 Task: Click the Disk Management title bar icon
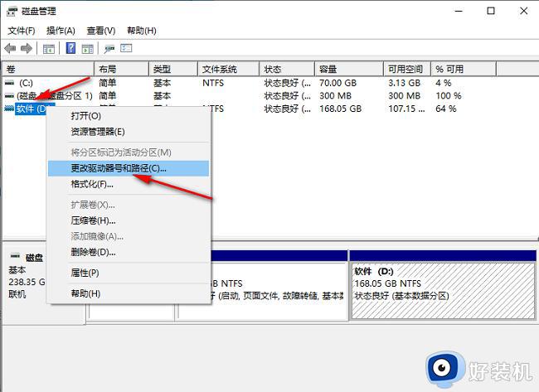(x=12, y=12)
